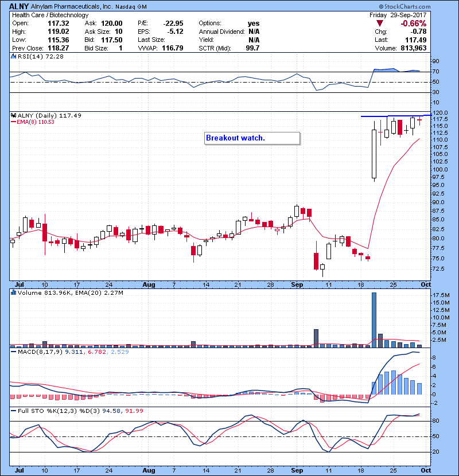Click the date Friday 29-Sep-2017
This screenshot has width=459, height=476.
tap(398, 15)
